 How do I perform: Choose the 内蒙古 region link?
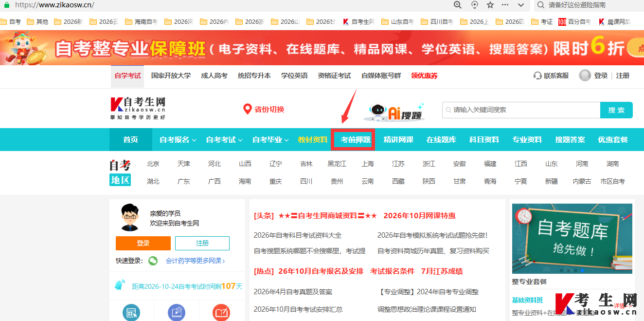pos(582,181)
